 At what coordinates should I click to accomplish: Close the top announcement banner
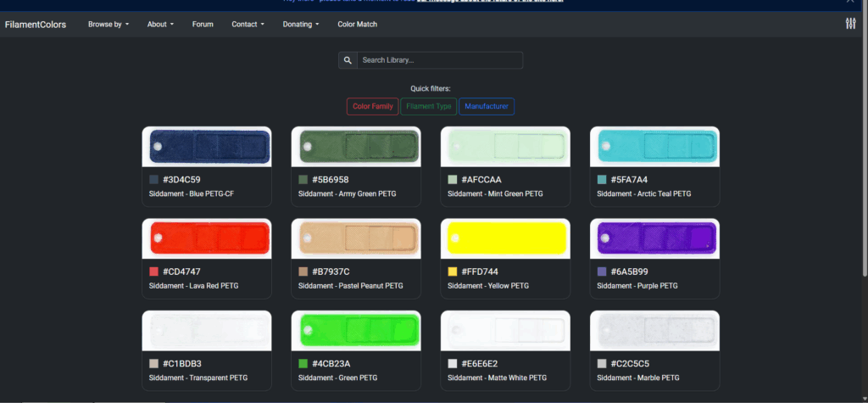850,2
